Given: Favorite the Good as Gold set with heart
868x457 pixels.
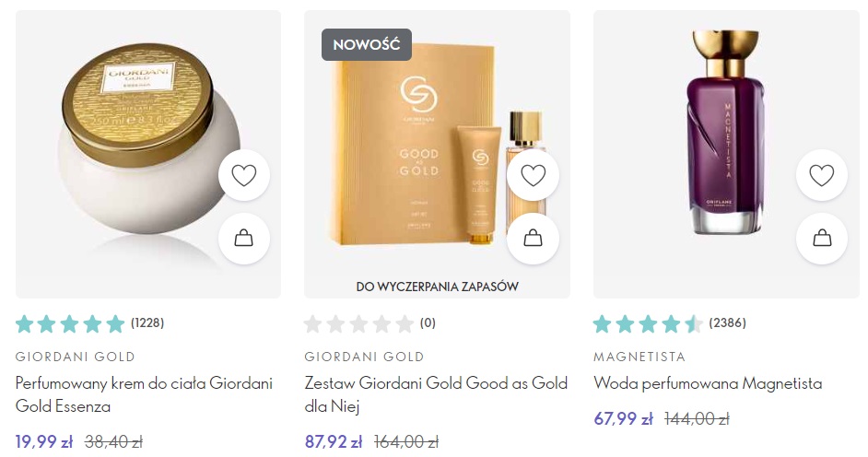Looking at the screenshot, I should pyautogui.click(x=534, y=175).
